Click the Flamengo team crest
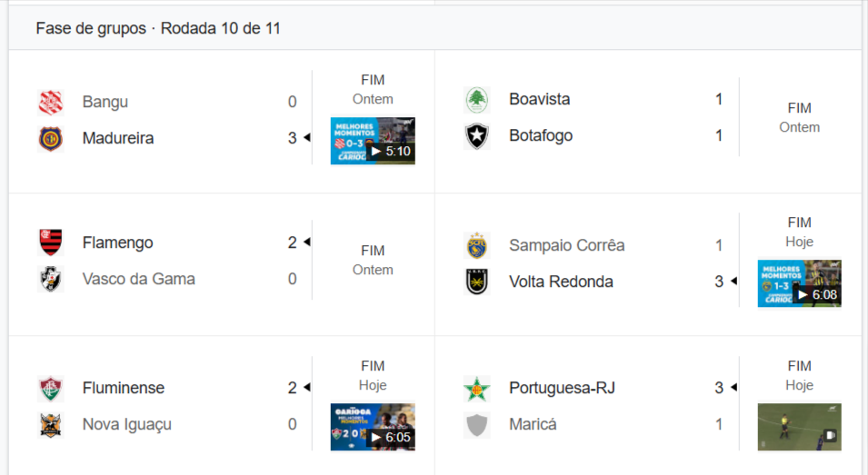868x475 pixels. pos(51,242)
